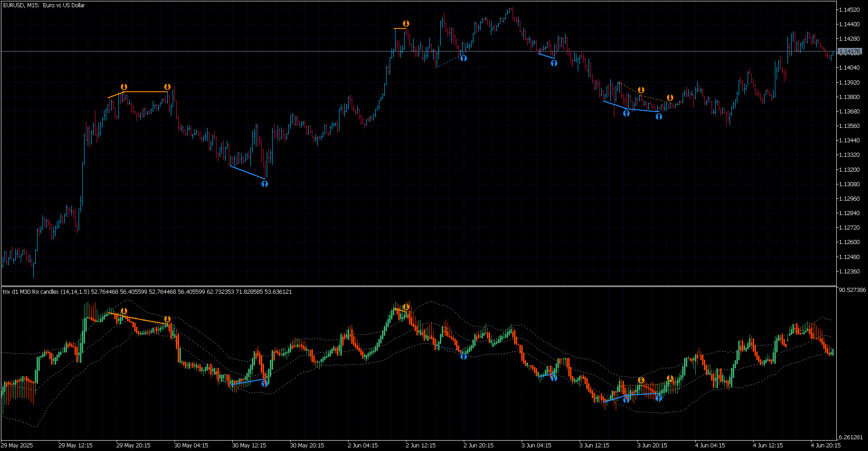The image size is (868, 451).
Task: Select the right orange arrow on the 29 May RSI line
Action: [x=167, y=319]
